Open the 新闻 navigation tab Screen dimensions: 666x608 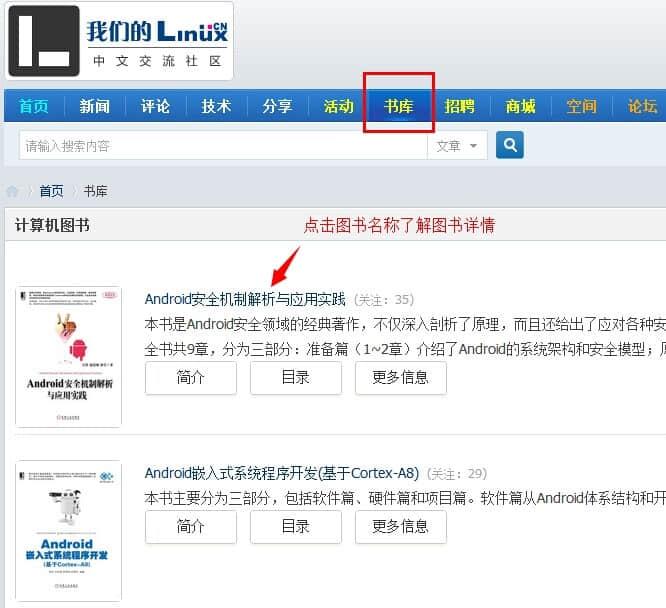[x=95, y=106]
